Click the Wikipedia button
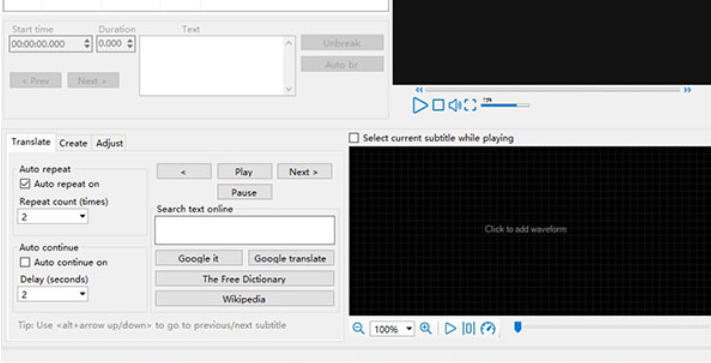This screenshot has width=711, height=363. coord(244,299)
